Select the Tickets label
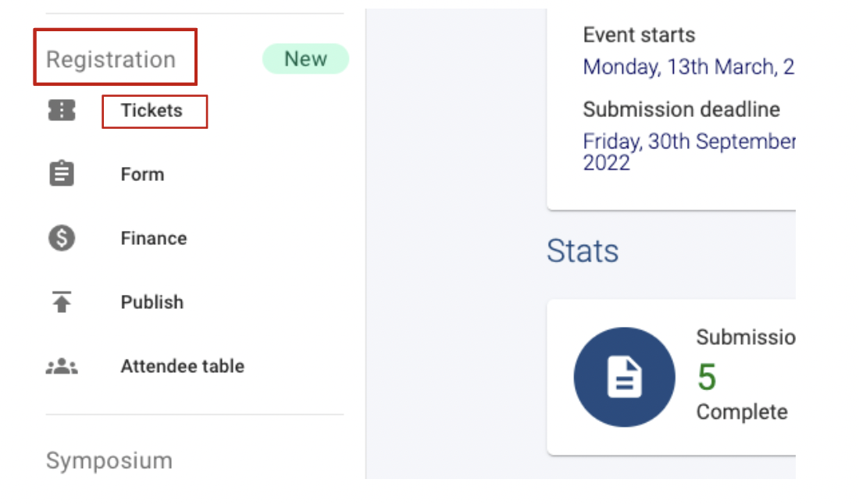 [x=154, y=111]
